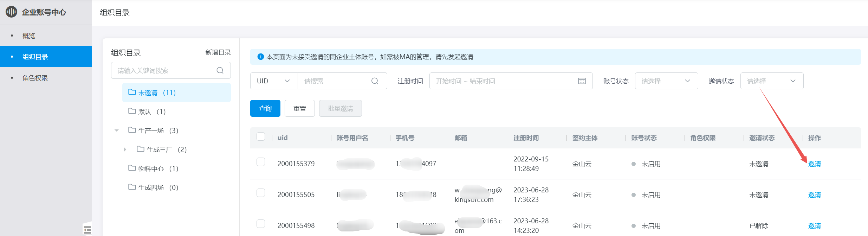Click the 查询 button
The image size is (868, 236).
(265, 108)
